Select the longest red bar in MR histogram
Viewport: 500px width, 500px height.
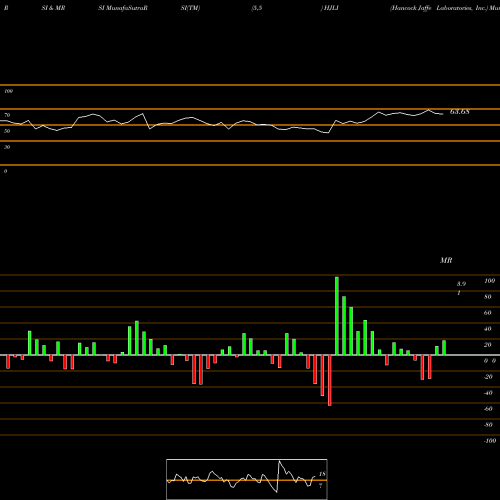click(x=330, y=380)
